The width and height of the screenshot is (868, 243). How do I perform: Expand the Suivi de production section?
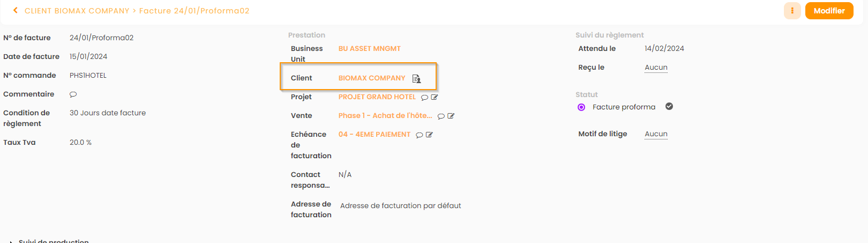click(x=12, y=241)
